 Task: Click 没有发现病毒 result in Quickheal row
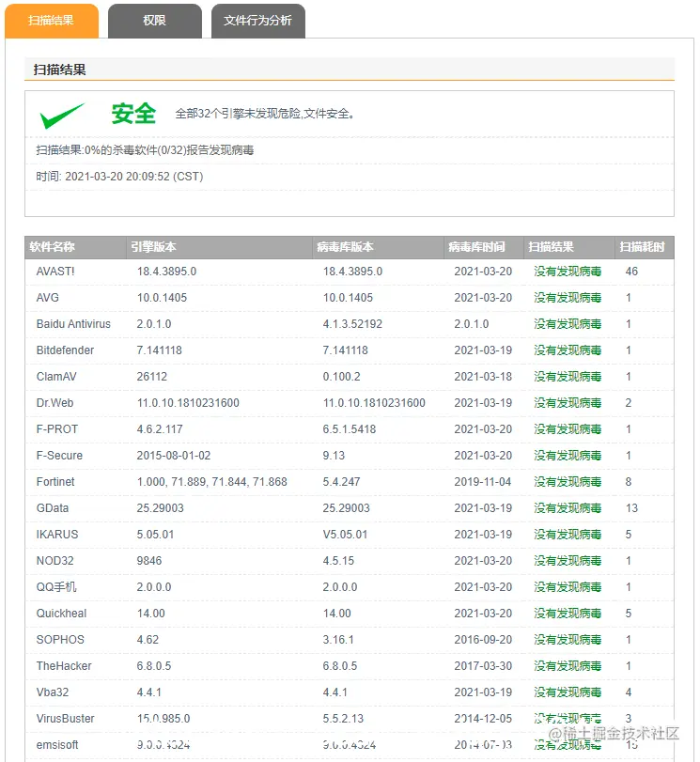(568, 614)
